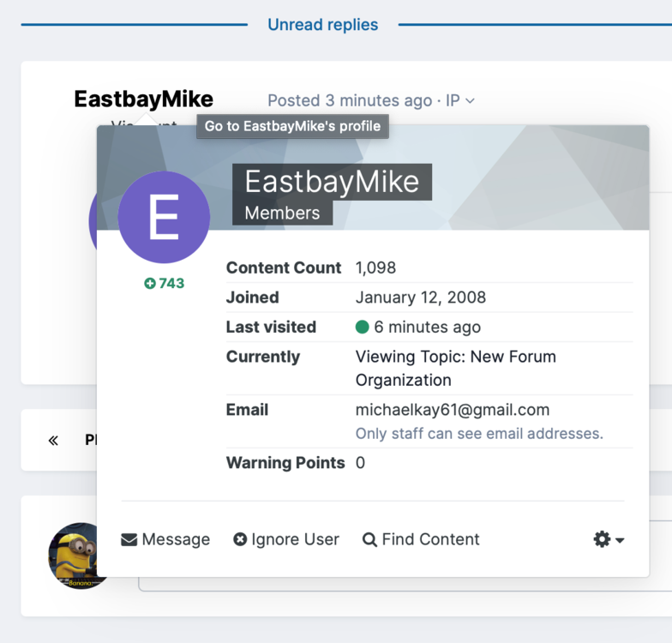672x643 pixels.
Task: Click EastbayMike post author name
Action: (143, 99)
